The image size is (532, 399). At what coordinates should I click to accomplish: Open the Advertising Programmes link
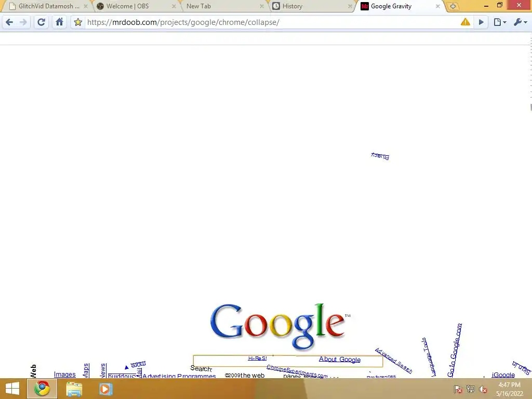tap(179, 376)
